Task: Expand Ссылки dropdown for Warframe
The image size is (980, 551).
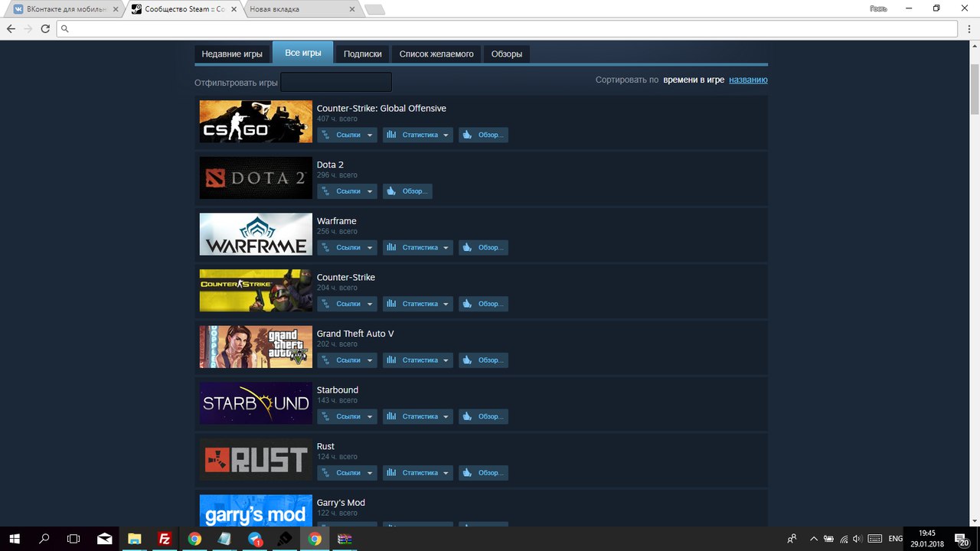Action: tap(348, 247)
